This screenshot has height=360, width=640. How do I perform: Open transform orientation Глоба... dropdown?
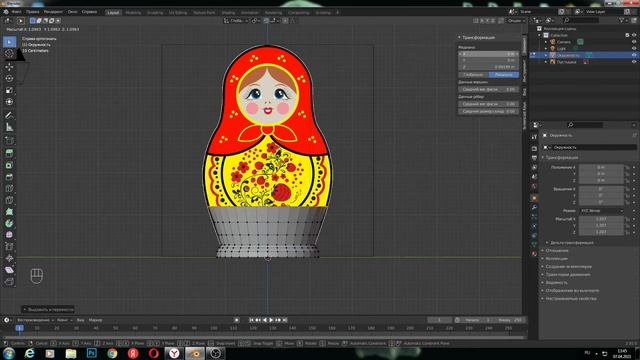click(236, 20)
